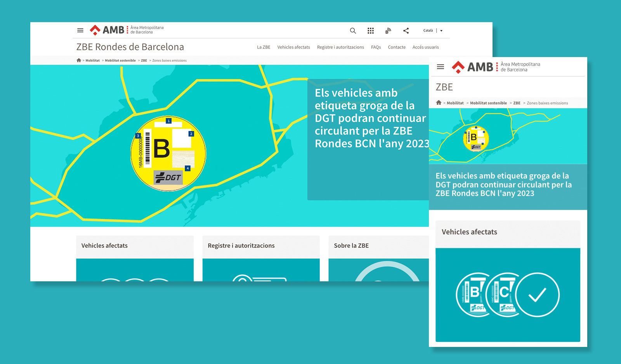Screen dimensions: 621x364
Task: Open Registre i autoritzacions card
Action: pos(261,258)
